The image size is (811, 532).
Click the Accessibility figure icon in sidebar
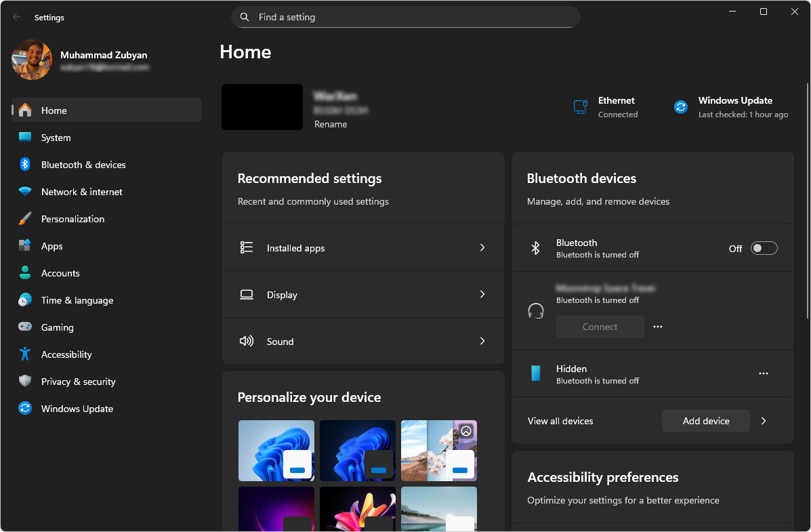pyautogui.click(x=25, y=354)
